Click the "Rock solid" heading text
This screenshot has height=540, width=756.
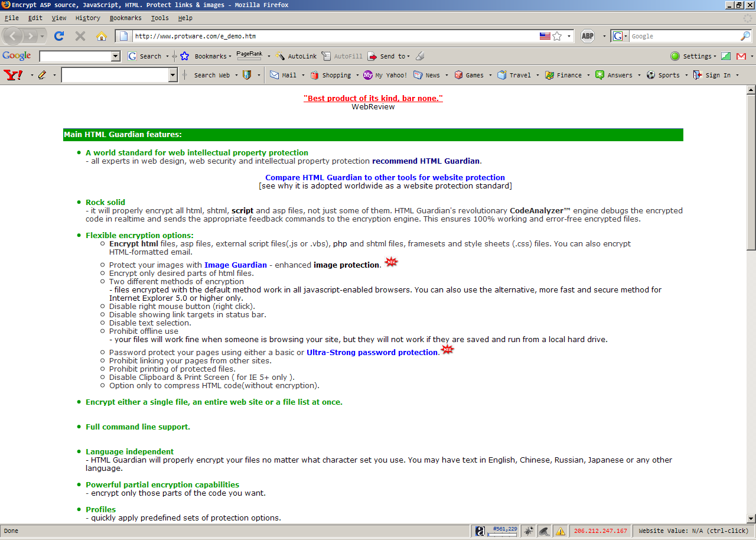(x=105, y=202)
